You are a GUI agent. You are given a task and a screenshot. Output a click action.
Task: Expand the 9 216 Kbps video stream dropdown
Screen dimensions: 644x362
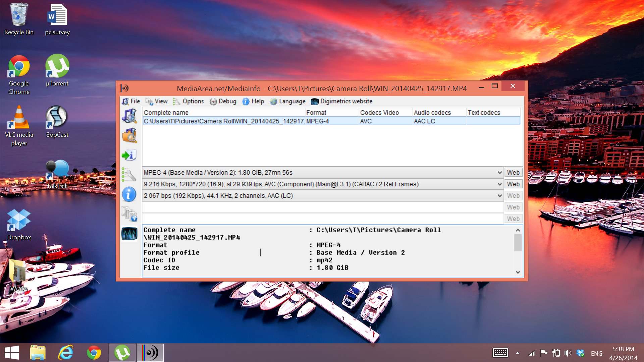coord(499,184)
